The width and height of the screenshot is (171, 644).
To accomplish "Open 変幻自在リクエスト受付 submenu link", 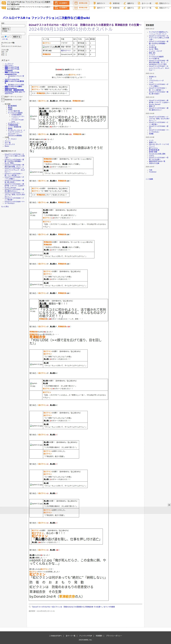I will click(x=16, y=85).
